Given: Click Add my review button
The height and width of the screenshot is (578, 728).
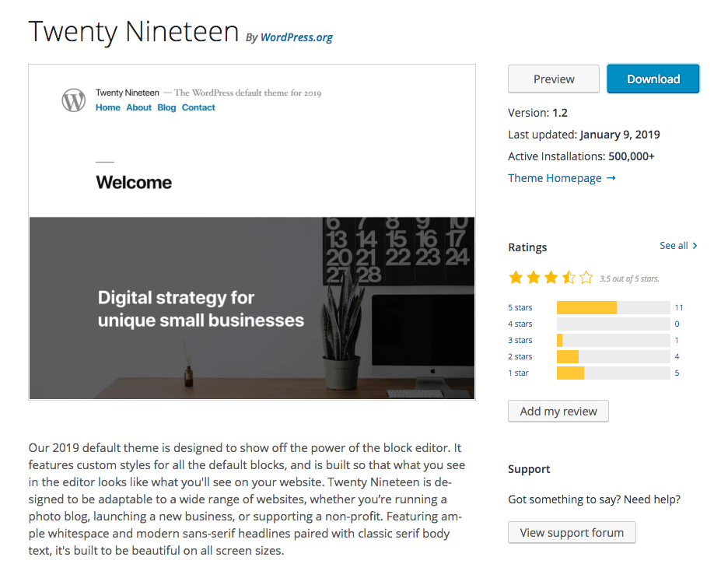Looking at the screenshot, I should [558, 412].
